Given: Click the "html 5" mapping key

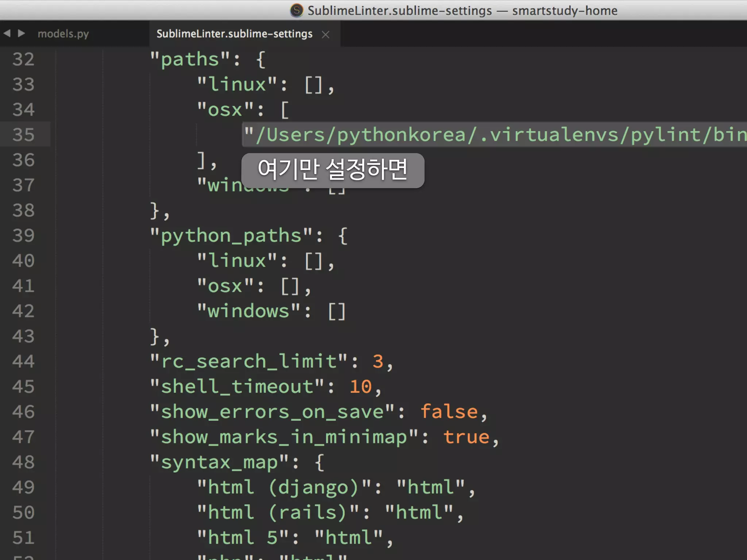Looking at the screenshot, I should 243,538.
